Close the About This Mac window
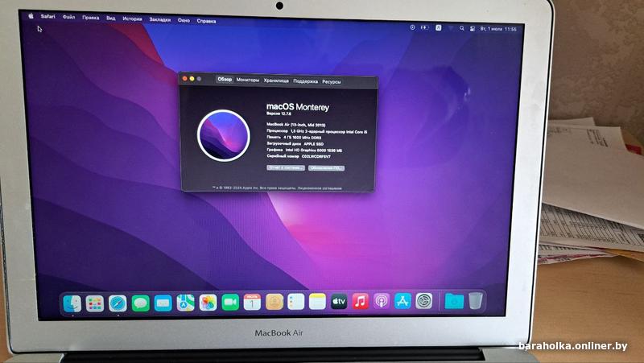Viewport: 644px width, 363px height. pos(185,78)
